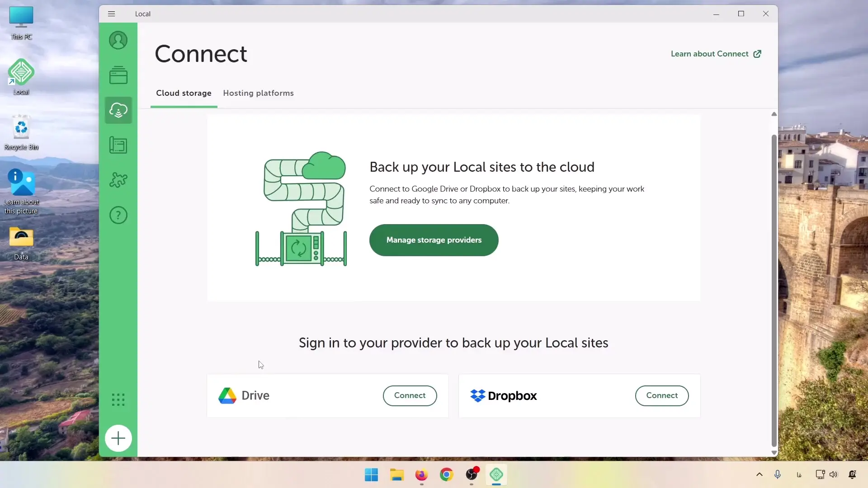Viewport: 868px width, 488px height.
Task: Open Firefox from taskbar
Action: coord(421,474)
